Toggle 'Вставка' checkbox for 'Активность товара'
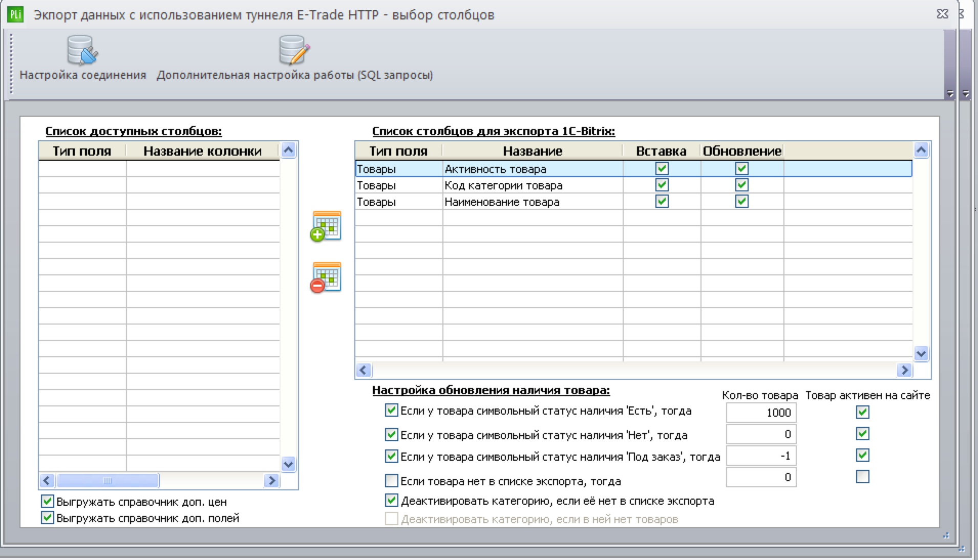This screenshot has width=978, height=560. (662, 168)
